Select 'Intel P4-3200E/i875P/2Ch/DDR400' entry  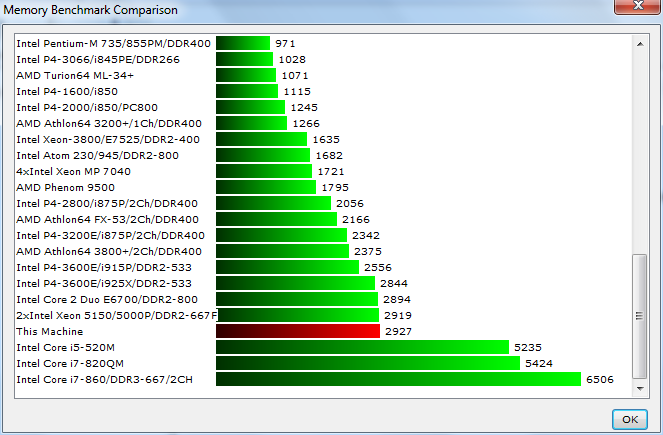click(110, 235)
